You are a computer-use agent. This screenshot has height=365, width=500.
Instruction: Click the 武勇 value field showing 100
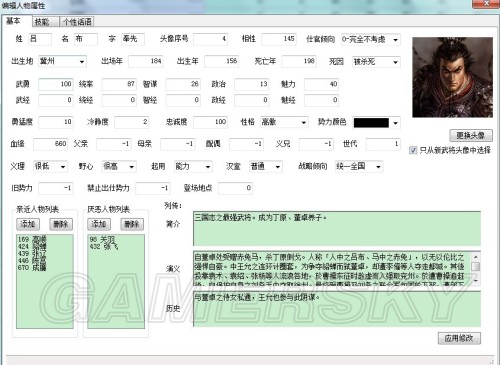(x=56, y=84)
